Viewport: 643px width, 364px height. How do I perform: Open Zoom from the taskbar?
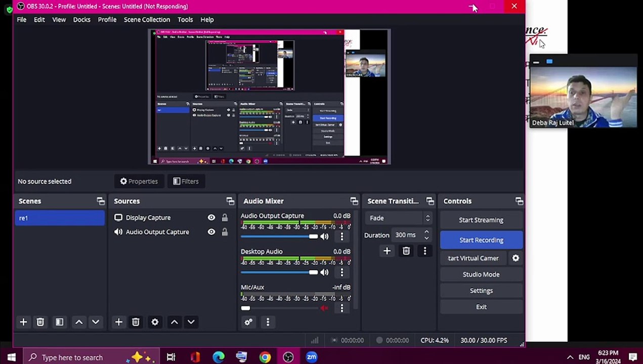312,357
